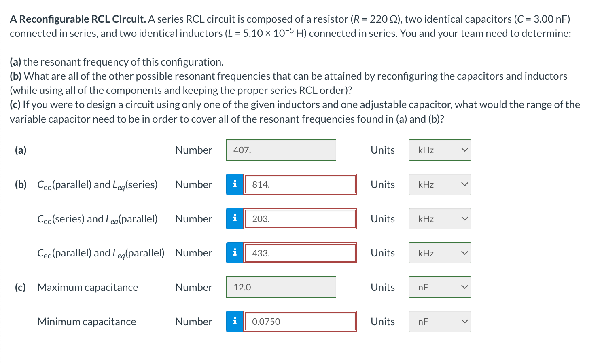Viewport: 602px width, 364px height.
Task: Click the 407 number input field
Action: tap(281, 150)
